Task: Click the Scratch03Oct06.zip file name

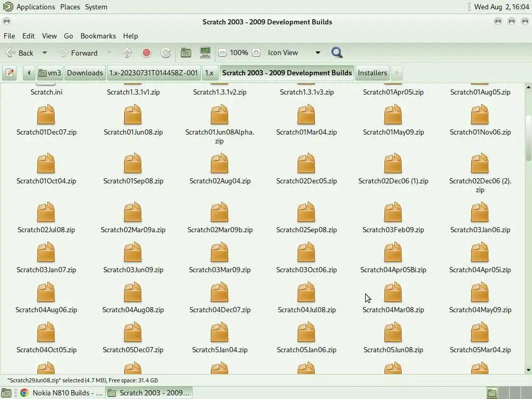Action: coord(307,270)
